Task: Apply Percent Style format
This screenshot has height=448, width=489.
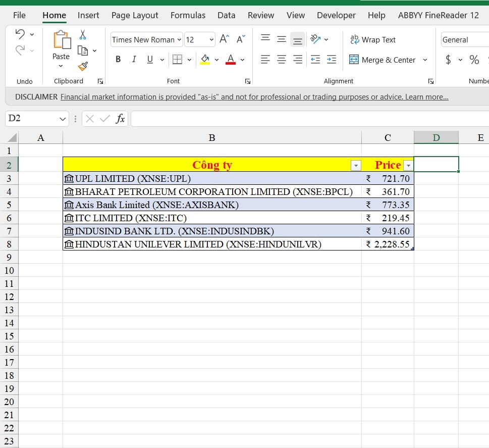Action: point(474,59)
